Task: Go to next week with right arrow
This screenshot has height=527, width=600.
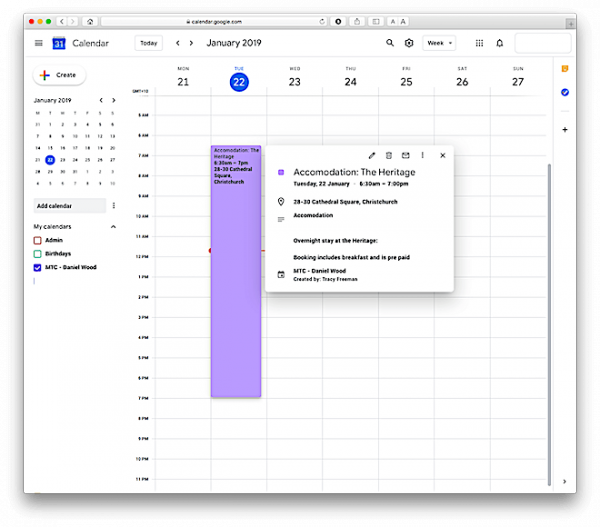Action: coord(191,43)
